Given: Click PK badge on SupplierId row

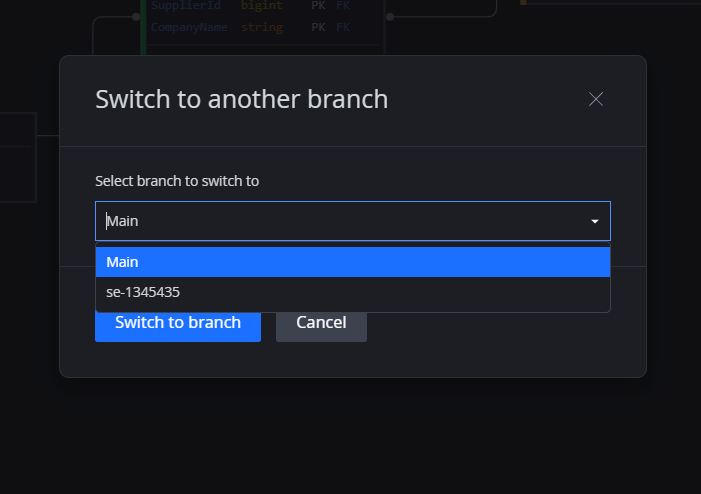Looking at the screenshot, I should (318, 5).
